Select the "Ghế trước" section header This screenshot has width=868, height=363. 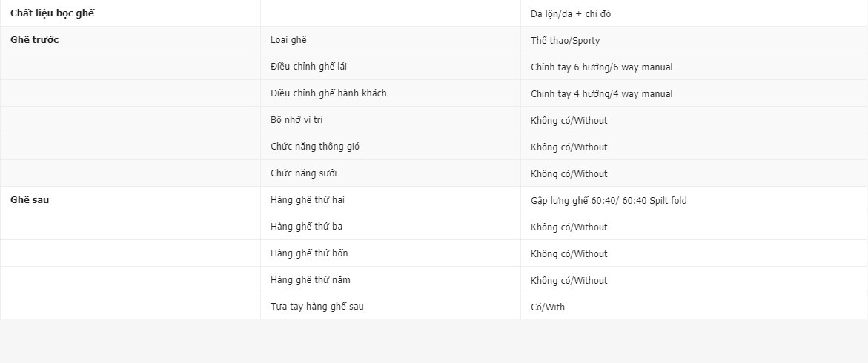[35, 40]
